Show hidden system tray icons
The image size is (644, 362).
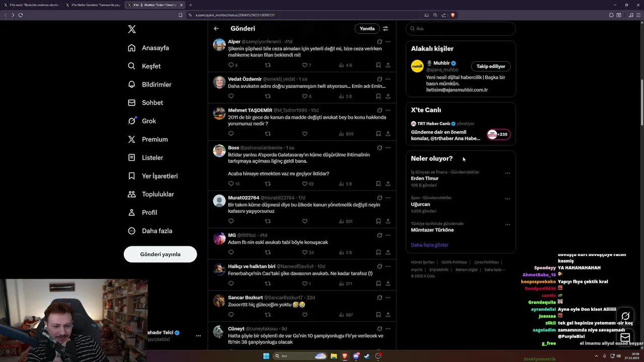596,356
